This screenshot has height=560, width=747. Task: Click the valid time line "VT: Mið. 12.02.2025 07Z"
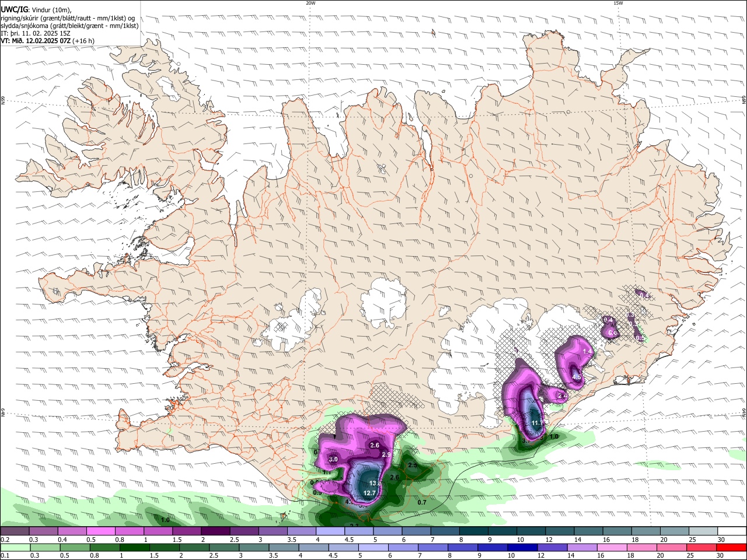tap(36, 41)
